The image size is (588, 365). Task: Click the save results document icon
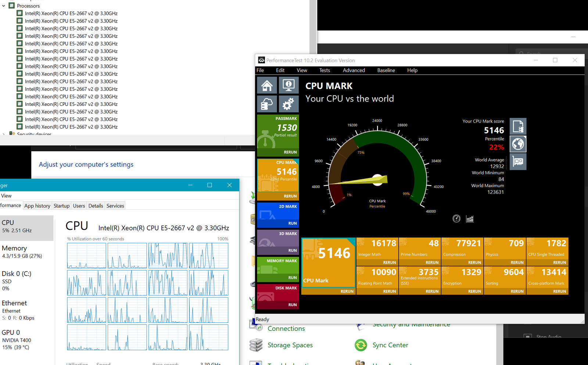coord(518,126)
